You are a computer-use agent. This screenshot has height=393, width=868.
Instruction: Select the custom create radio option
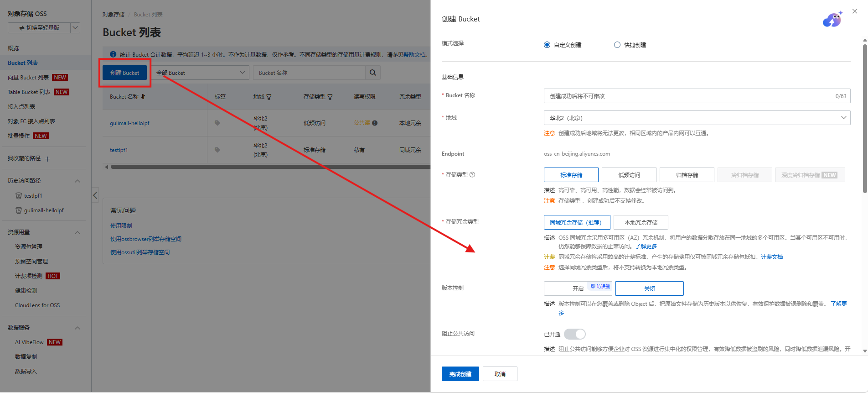[547, 45]
